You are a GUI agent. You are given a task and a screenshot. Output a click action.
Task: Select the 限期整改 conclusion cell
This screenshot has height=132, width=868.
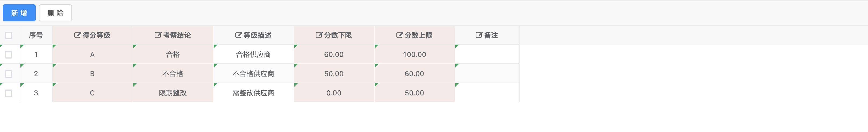coord(173,93)
